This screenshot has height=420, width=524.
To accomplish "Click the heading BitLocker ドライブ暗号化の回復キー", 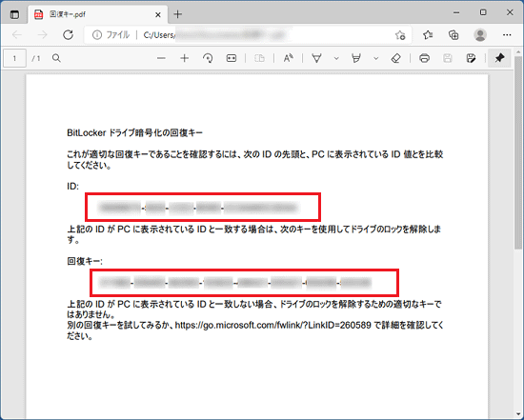I will pyautogui.click(x=134, y=132).
